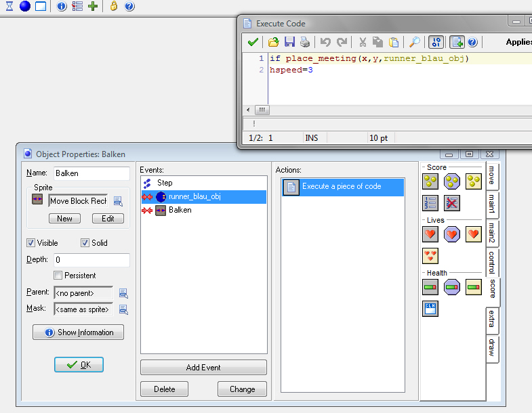Screen dimensions: 532x413
Task: Switch to the draw actions tab
Action: (x=492, y=348)
